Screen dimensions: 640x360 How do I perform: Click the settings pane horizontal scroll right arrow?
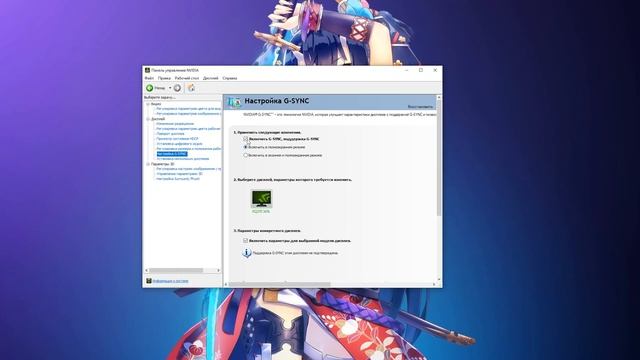coord(434,284)
